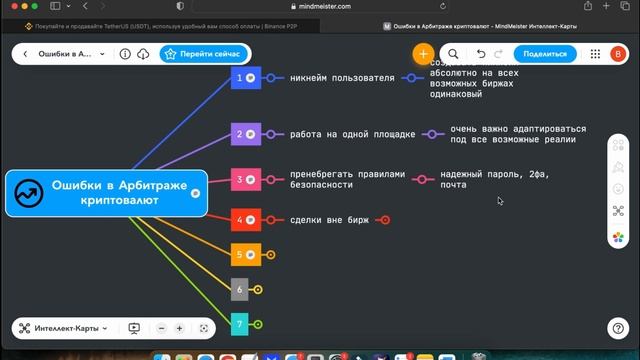The image size is (640, 360).
Task: Open the emoji icon in the side panel
Action: 618,189
